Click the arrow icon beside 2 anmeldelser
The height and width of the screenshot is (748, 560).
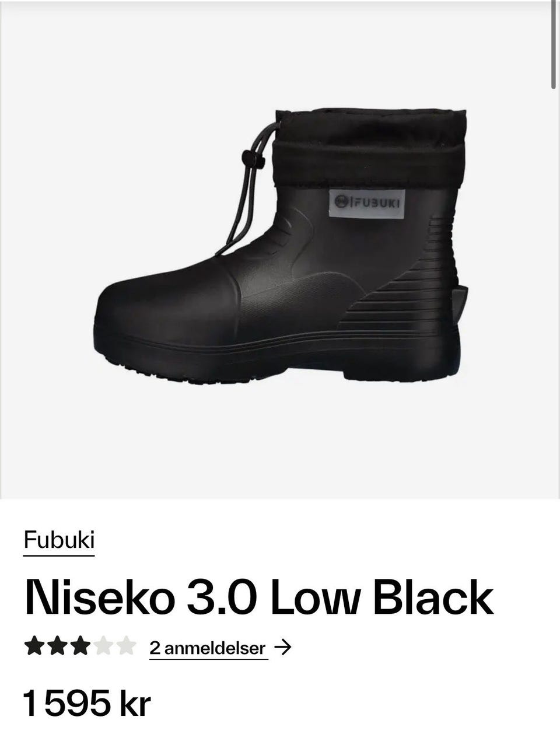(282, 647)
